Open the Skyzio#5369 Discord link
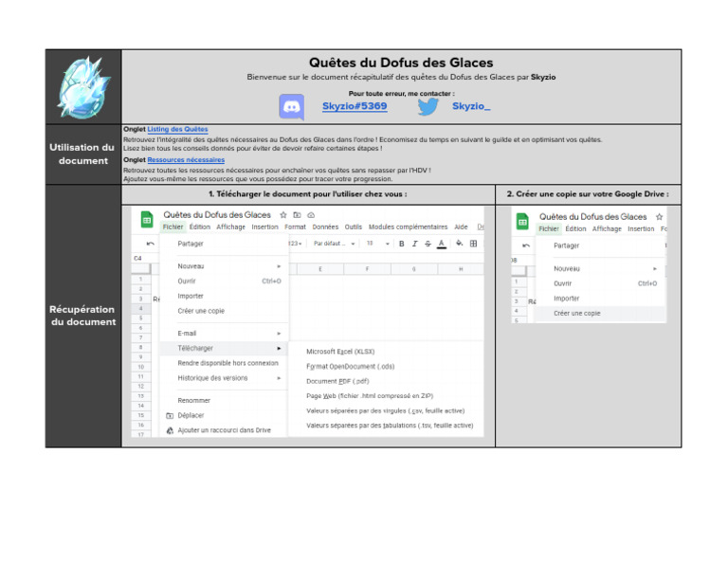 click(355, 106)
